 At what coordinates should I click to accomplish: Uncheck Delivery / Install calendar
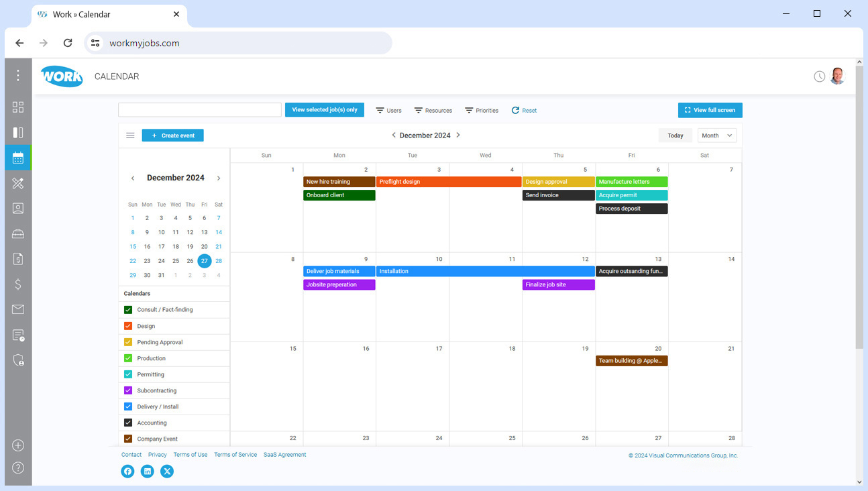coord(128,406)
